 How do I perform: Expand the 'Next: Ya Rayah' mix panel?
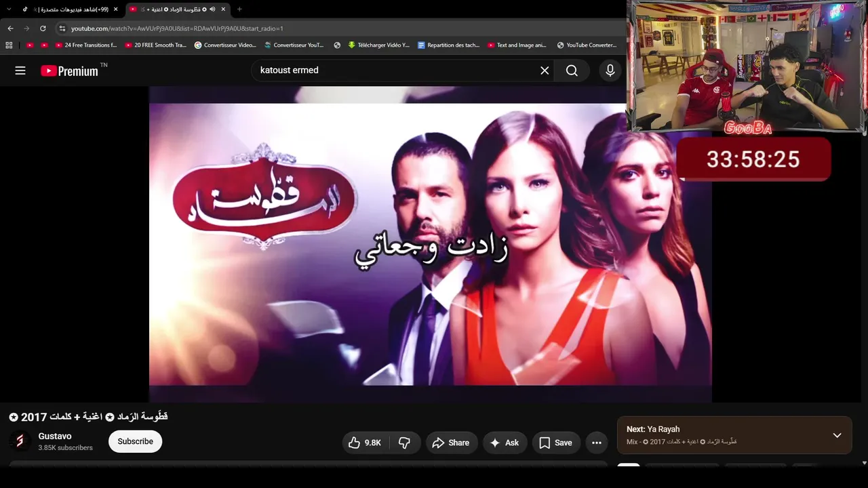(x=837, y=435)
